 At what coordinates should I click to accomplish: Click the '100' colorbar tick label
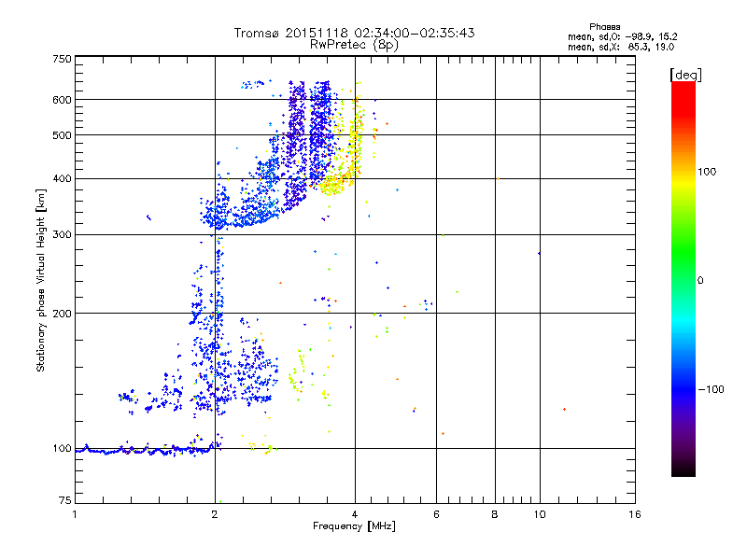[x=707, y=172]
